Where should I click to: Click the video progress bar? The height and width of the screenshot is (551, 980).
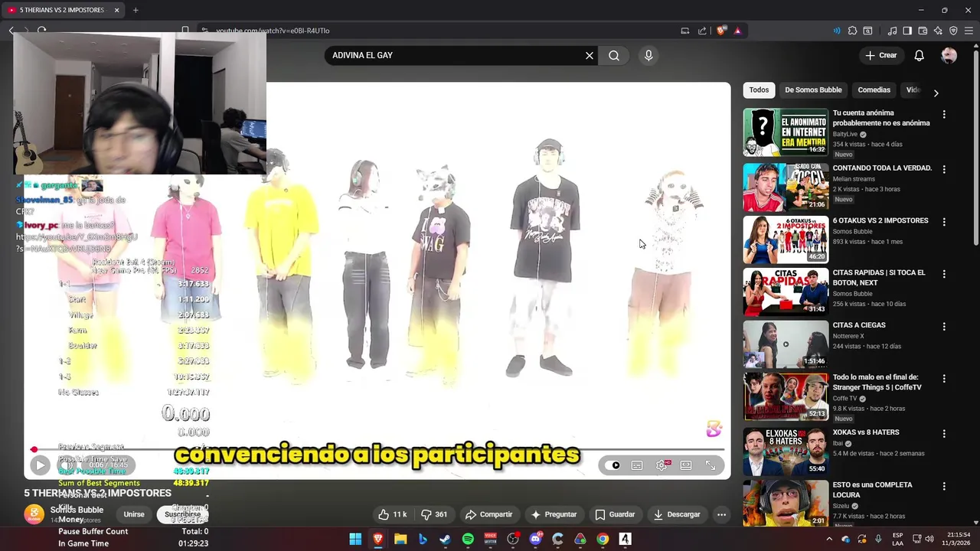click(377, 449)
